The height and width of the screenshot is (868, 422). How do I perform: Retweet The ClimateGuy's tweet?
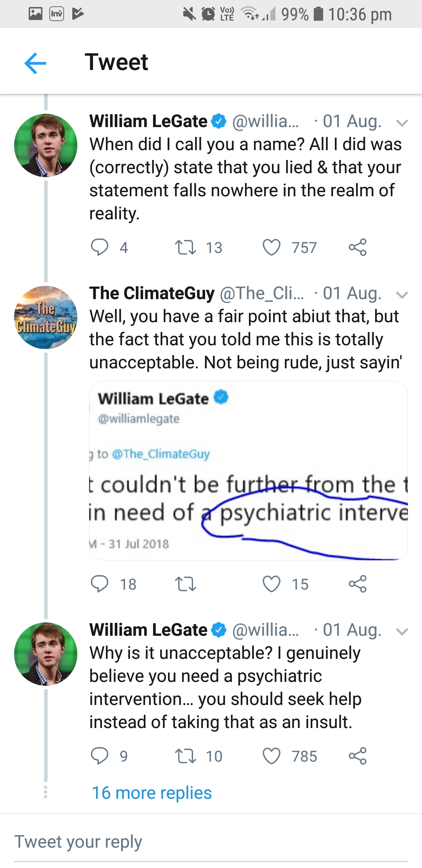[186, 584]
